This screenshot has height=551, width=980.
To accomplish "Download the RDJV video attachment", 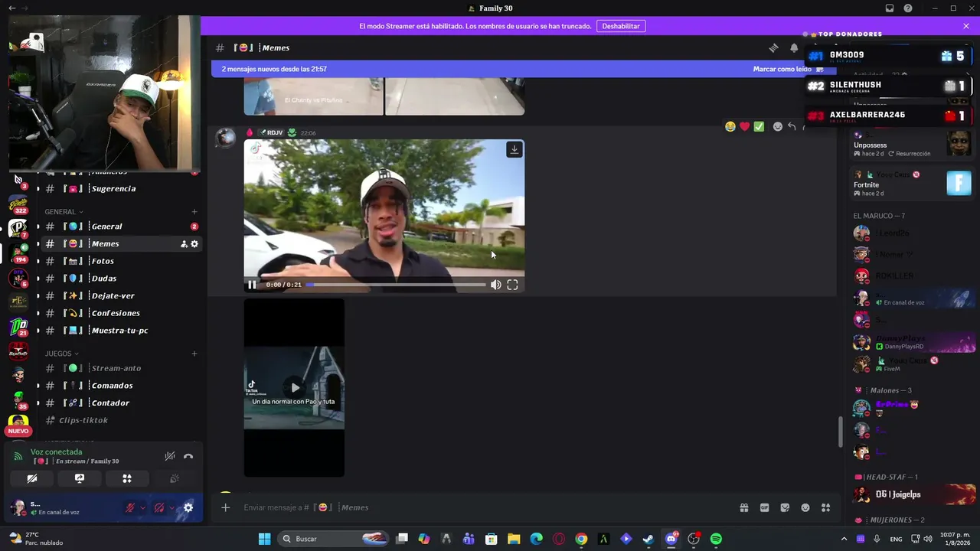I will coord(514,149).
